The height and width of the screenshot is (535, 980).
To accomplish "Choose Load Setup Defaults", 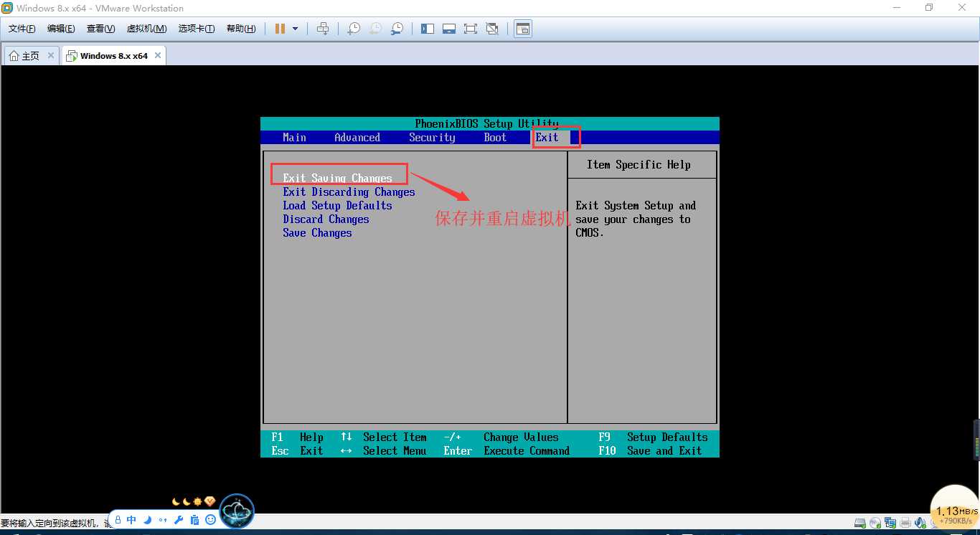I will click(x=337, y=205).
